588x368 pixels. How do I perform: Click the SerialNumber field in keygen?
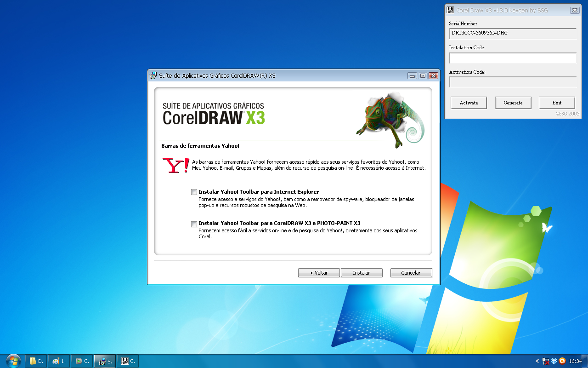point(513,34)
